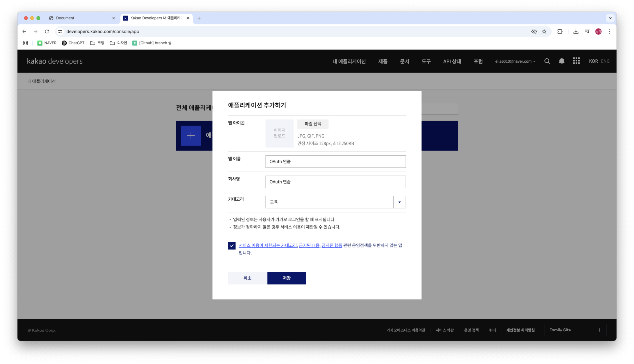Click the 회사명 input field
634x364 pixels.
336,182
